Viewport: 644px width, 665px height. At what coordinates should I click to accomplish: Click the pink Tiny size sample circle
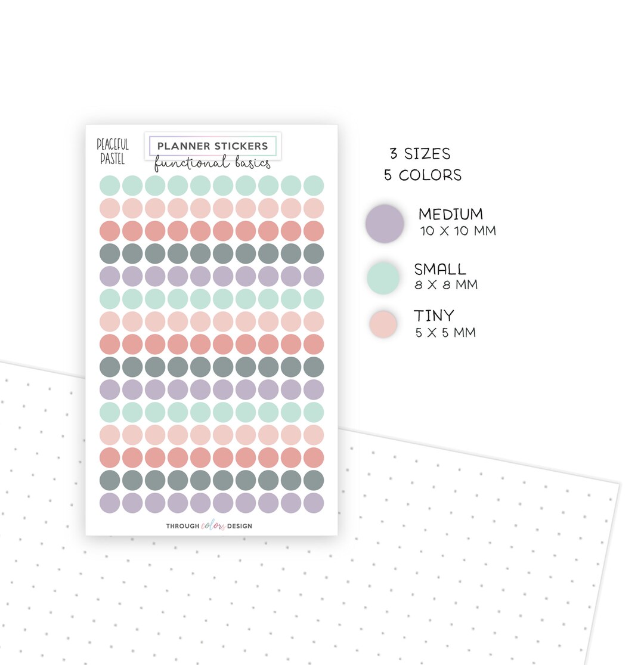383,324
